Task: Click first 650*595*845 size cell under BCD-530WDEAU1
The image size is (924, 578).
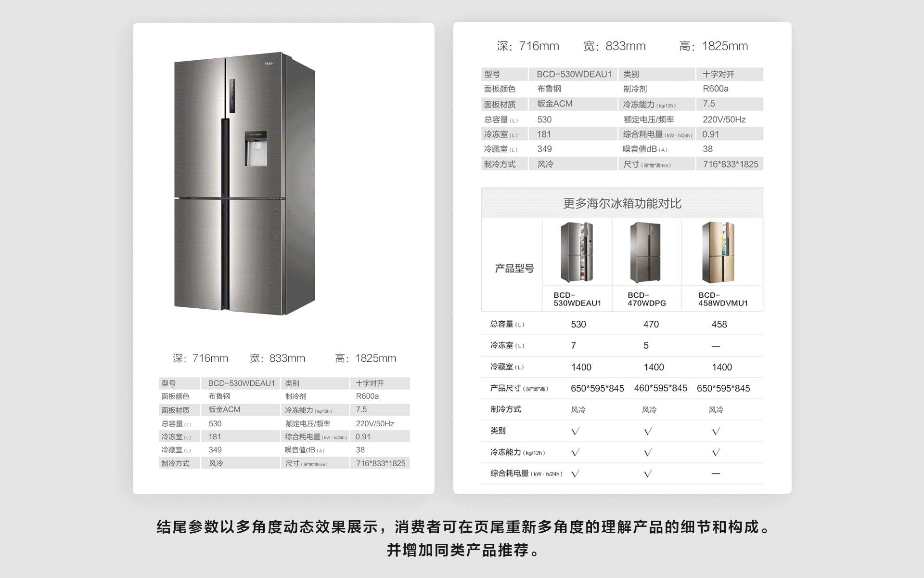Action: [597, 388]
